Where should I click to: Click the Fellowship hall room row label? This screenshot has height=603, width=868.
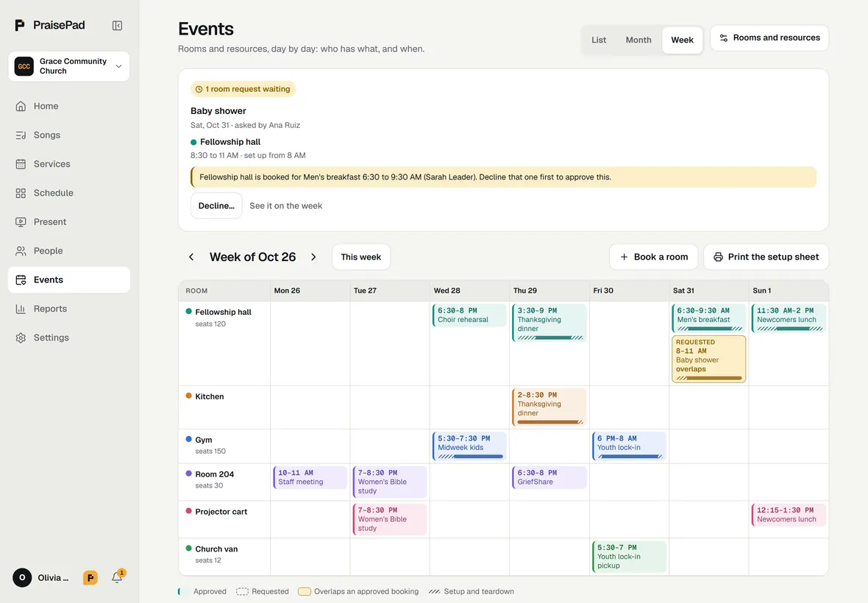click(223, 312)
